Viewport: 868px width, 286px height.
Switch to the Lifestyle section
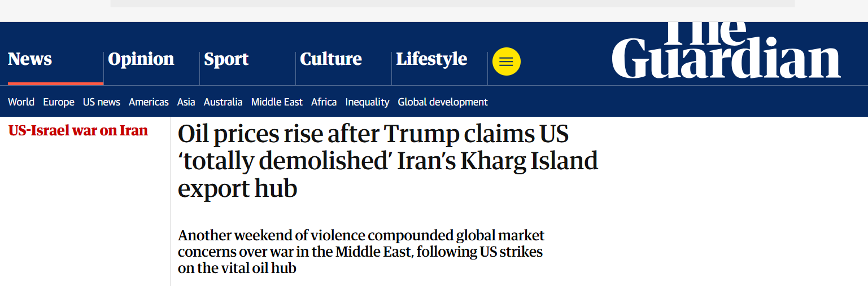click(431, 59)
